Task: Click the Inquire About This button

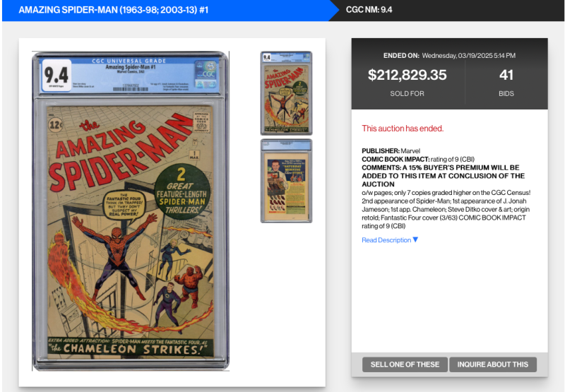Action: [x=492, y=364]
